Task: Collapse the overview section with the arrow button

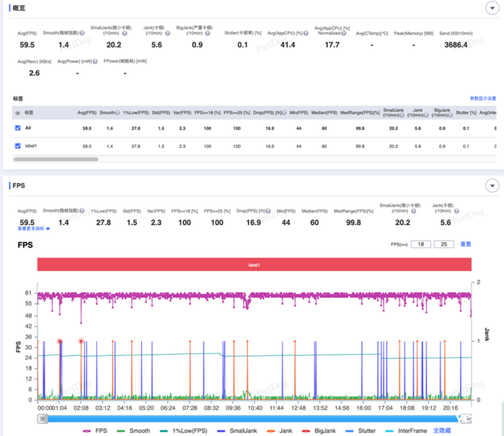Action: (492, 8)
